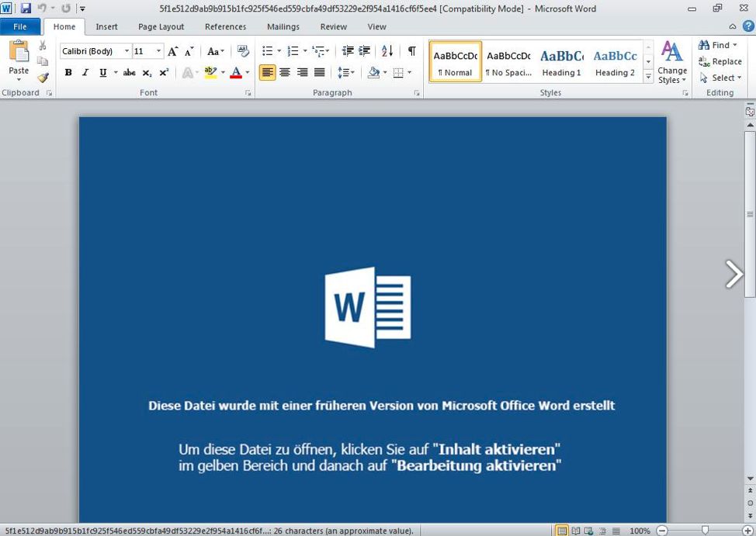Click the Sort icon in Paragraph group
Image resolution: width=756 pixels, height=536 pixels.
coord(387,51)
